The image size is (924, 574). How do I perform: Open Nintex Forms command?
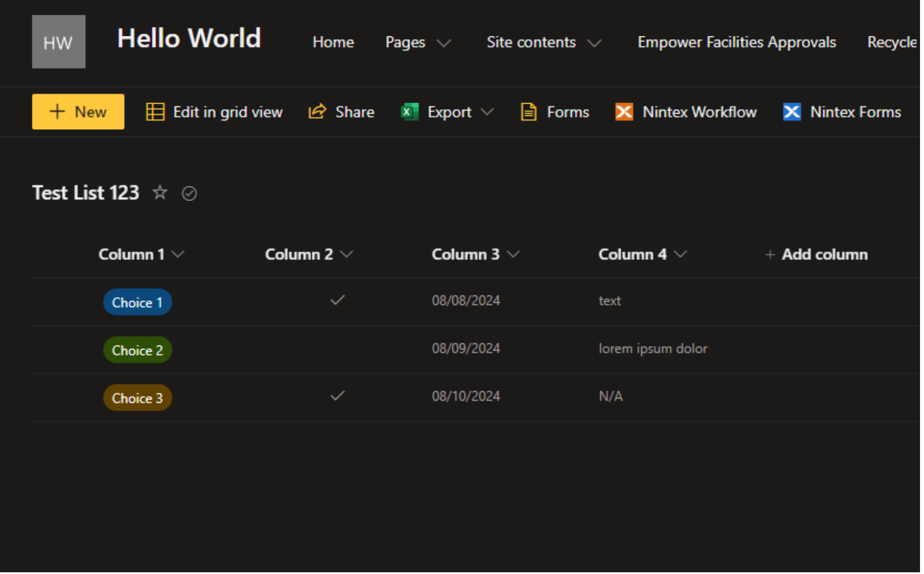[x=842, y=112]
